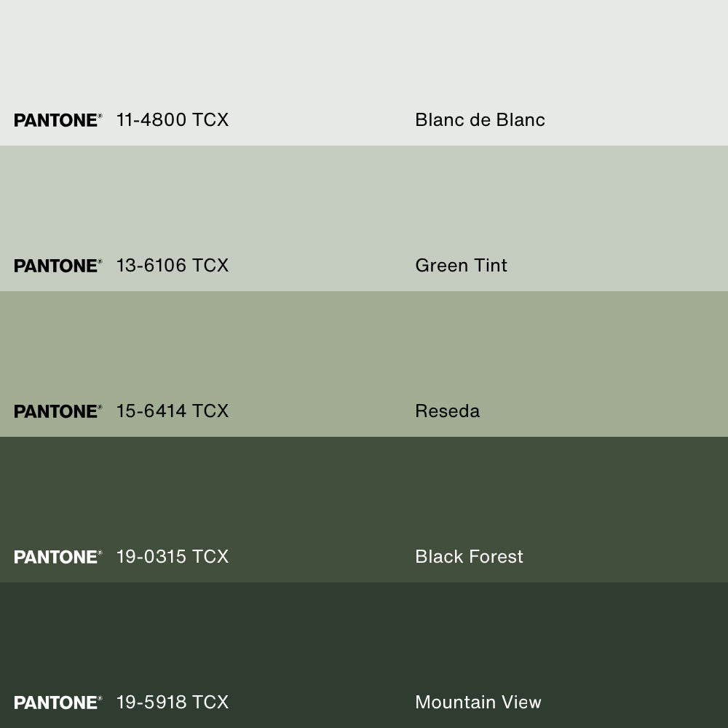Click the Black Forest name label
The image size is (728, 728).
(x=469, y=557)
